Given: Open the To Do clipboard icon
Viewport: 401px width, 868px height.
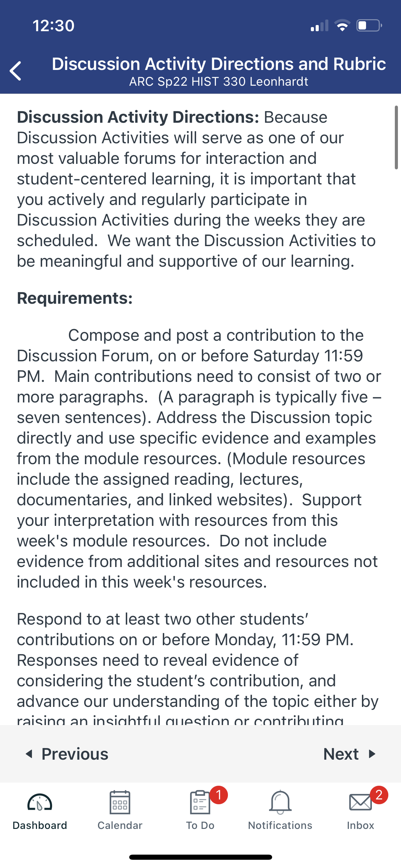Looking at the screenshot, I should [x=200, y=802].
